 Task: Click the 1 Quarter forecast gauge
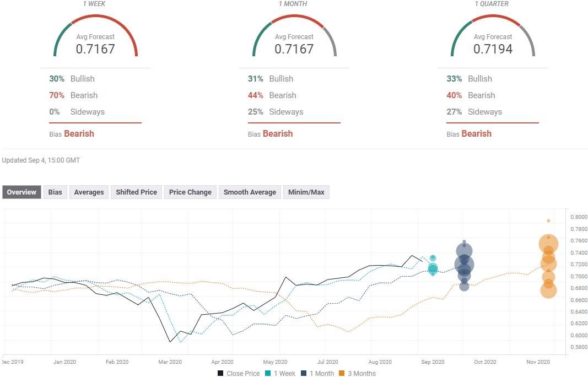[x=493, y=36]
